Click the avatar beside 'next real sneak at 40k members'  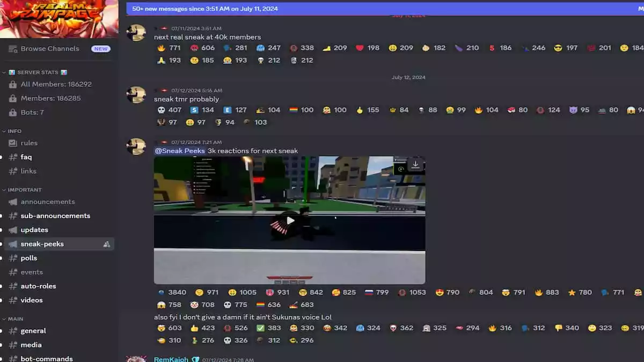coord(136,33)
